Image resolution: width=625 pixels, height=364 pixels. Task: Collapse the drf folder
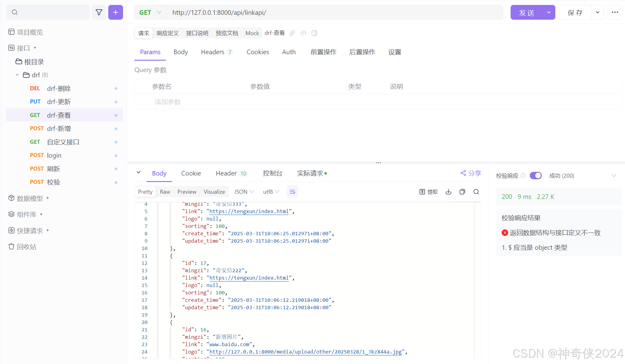click(x=17, y=75)
